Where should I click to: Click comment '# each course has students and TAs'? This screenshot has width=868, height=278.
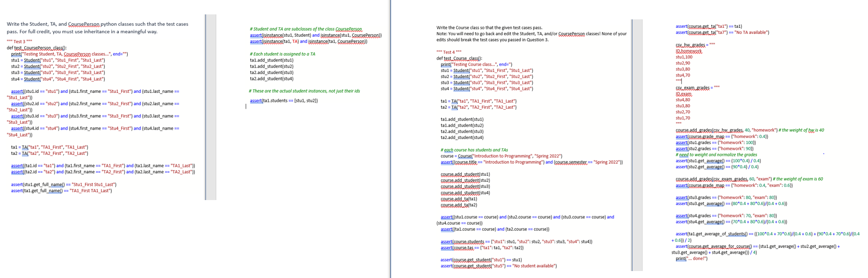pos(474,150)
